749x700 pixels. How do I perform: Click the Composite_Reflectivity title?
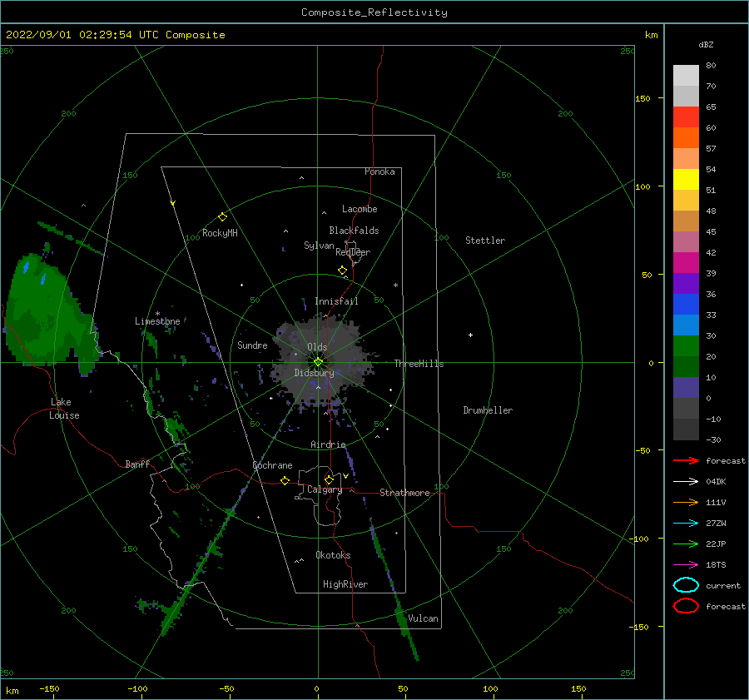point(374,12)
